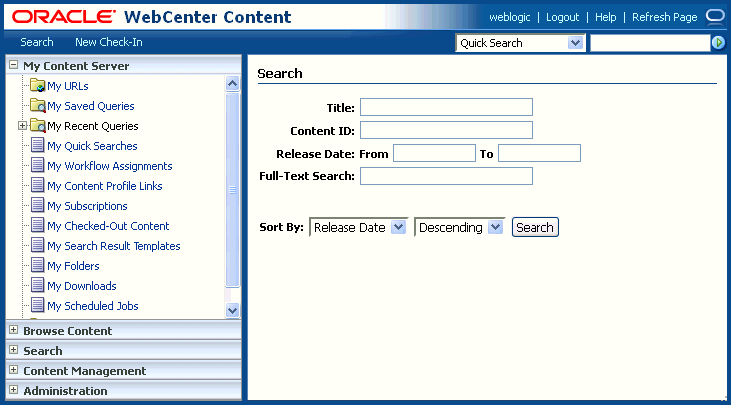
Task: Open the Sort By Release Date dropdown
Action: pos(398,227)
